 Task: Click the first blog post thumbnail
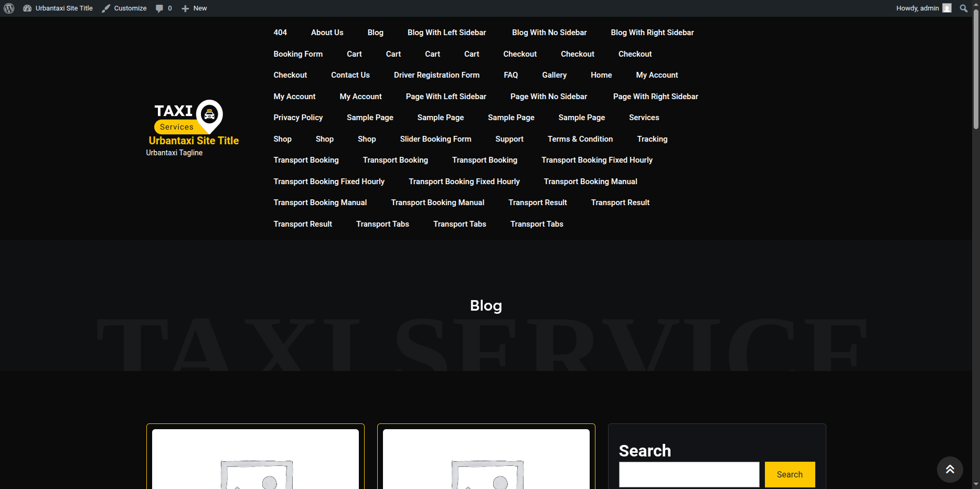(255, 459)
